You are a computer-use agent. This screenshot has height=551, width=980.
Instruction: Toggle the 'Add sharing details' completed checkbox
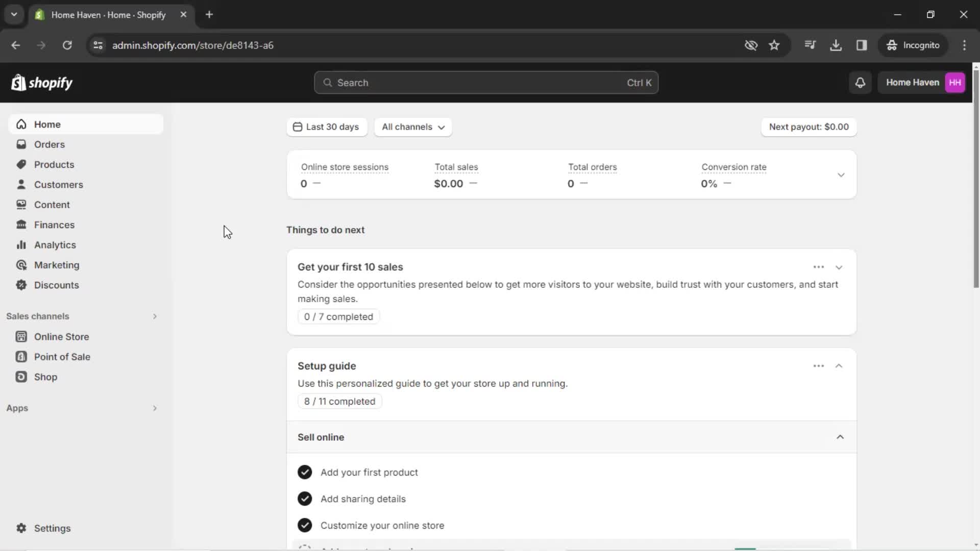[304, 498]
